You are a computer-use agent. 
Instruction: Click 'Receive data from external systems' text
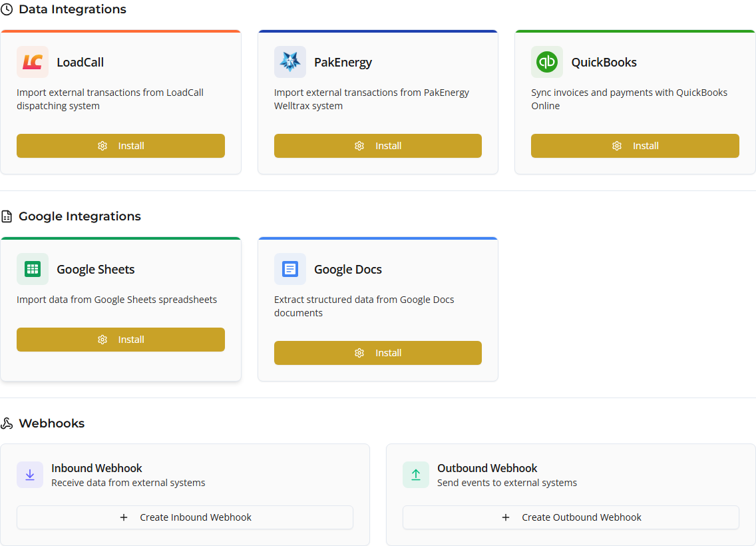[x=128, y=483]
